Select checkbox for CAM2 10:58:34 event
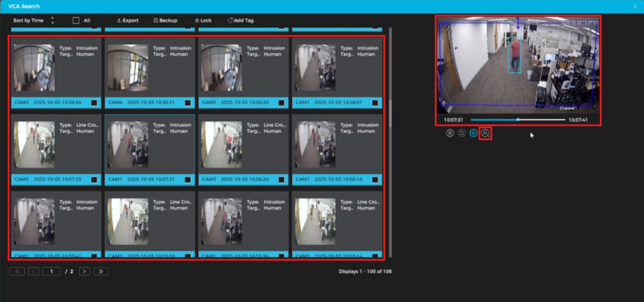644x302 pixels. 94,103
